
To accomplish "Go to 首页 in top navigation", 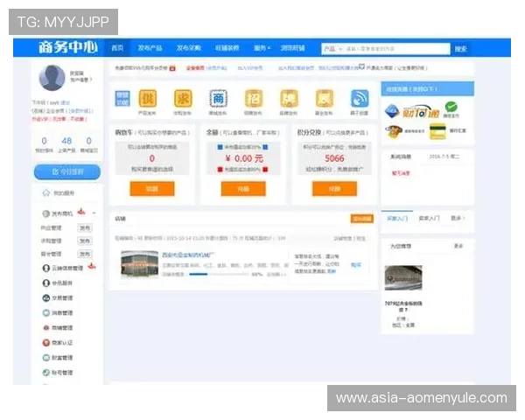I will (x=117, y=48).
